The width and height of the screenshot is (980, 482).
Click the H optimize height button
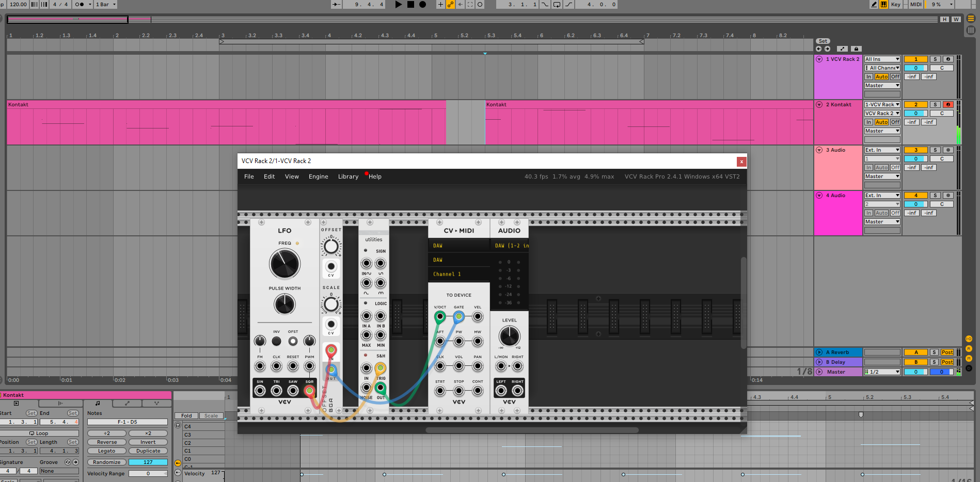[944, 19]
